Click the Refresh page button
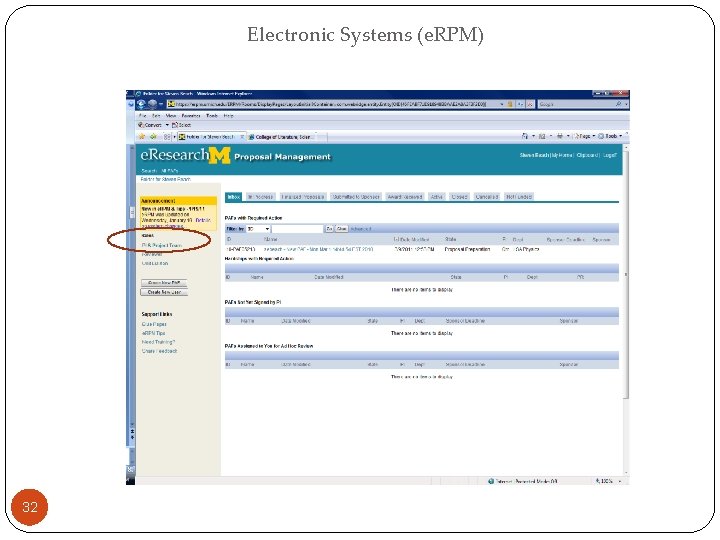This screenshot has width=720, height=540. point(520,104)
